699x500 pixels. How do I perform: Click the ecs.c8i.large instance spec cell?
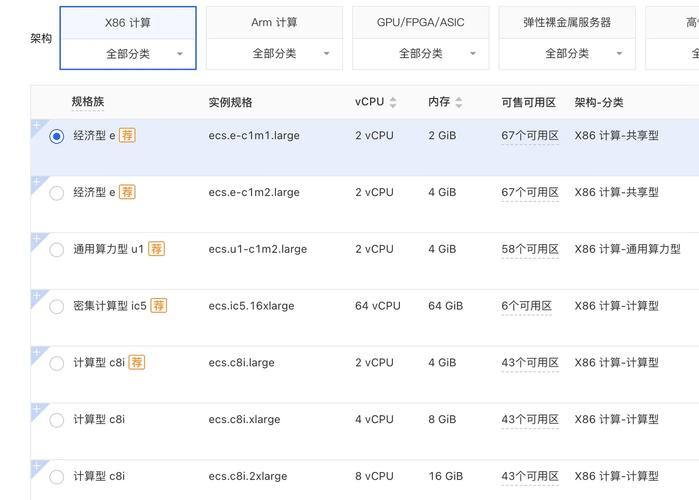(241, 363)
